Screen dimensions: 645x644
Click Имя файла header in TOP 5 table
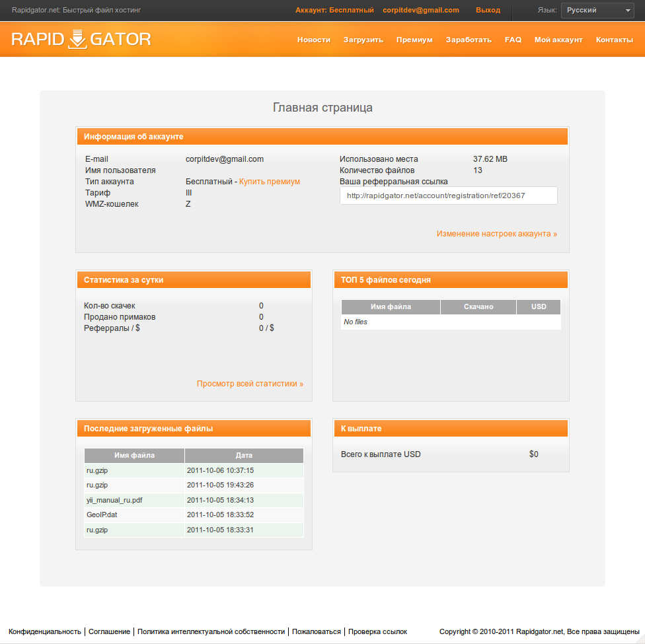[391, 306]
